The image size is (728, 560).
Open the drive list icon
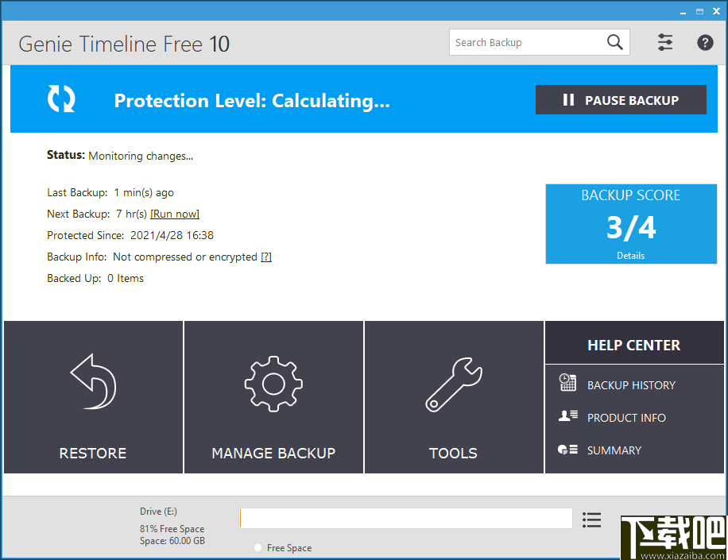pos(591,519)
